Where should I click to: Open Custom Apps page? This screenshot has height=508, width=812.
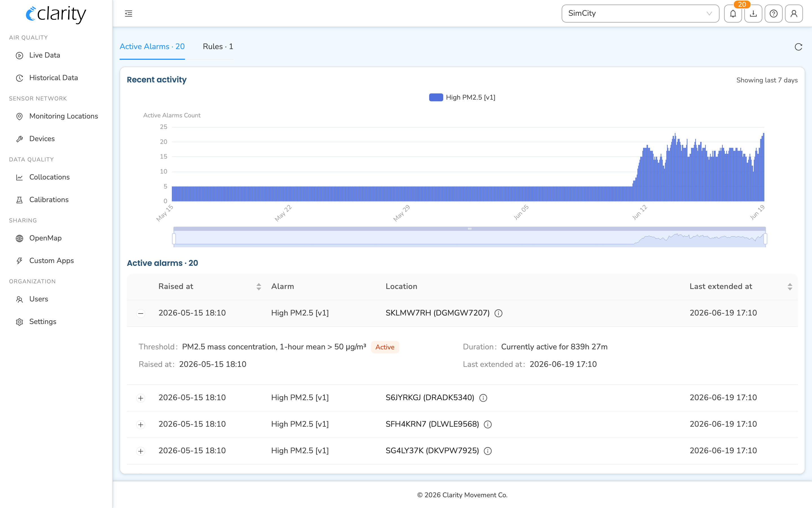(51, 260)
